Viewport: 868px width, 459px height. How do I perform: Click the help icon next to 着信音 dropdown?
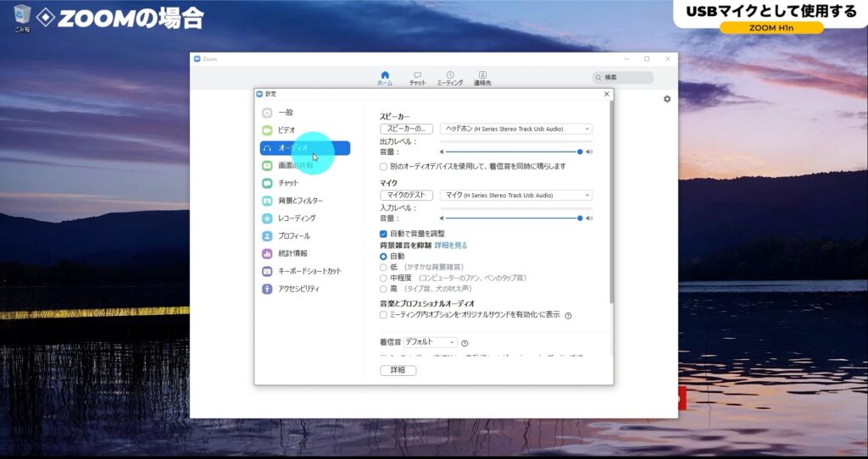tap(465, 344)
